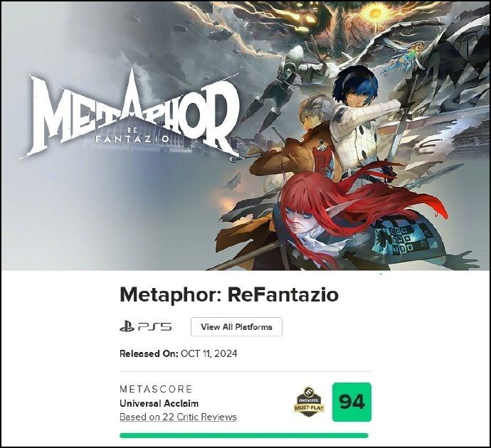
Task: Click the OCT 11, 2024 release date
Action: pyautogui.click(x=208, y=353)
